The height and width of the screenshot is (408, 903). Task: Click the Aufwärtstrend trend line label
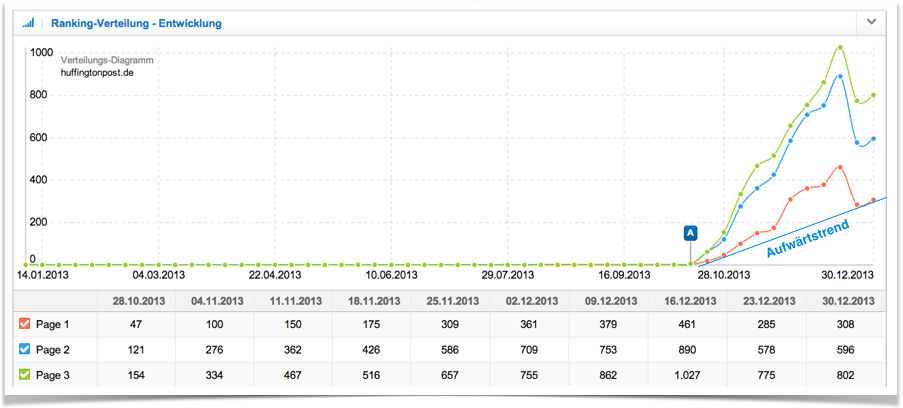point(808,240)
